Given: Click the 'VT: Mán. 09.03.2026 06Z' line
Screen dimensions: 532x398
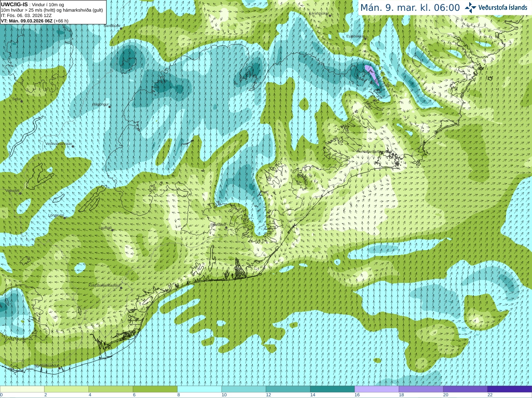Looking at the screenshot, I should (x=27, y=21).
